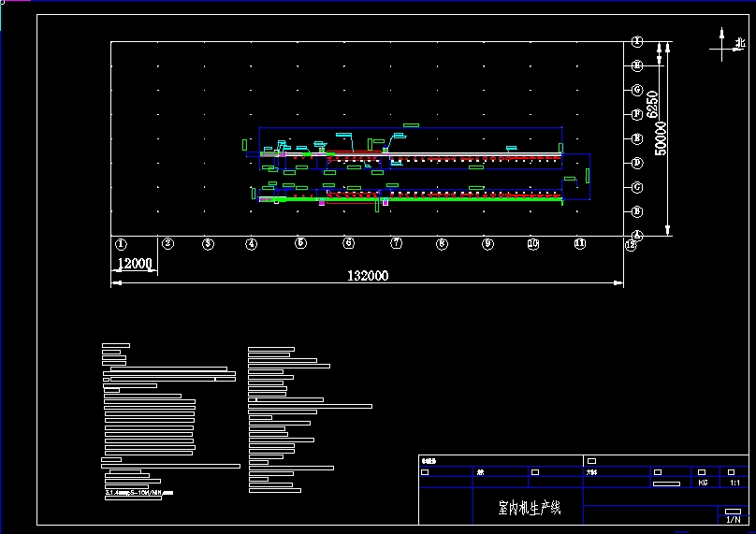Click the 50000 vertical dimension text
The width and height of the screenshot is (756, 534).
click(x=661, y=138)
